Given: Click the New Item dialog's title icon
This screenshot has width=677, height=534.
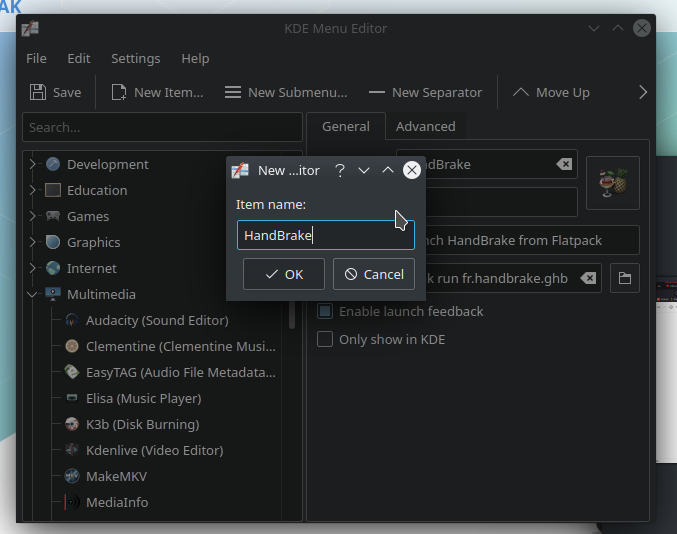Looking at the screenshot, I should [240, 170].
